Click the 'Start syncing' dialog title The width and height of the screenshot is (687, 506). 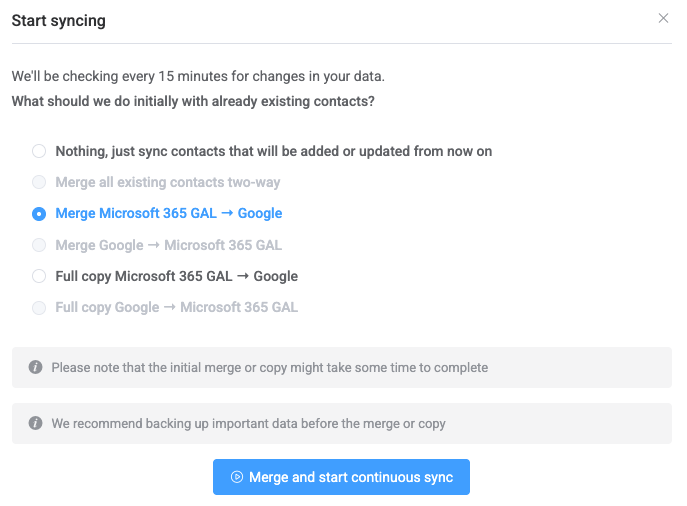tap(59, 21)
